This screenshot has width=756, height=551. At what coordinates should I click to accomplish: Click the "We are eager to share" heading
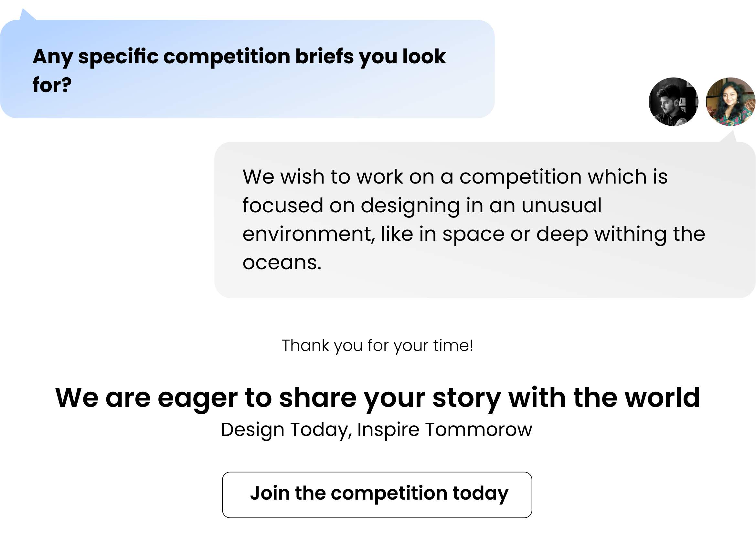[x=377, y=398]
